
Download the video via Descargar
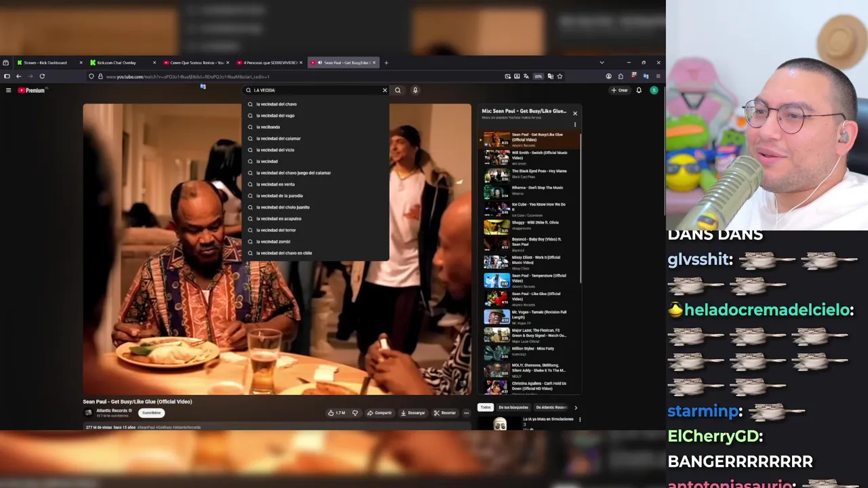point(413,413)
